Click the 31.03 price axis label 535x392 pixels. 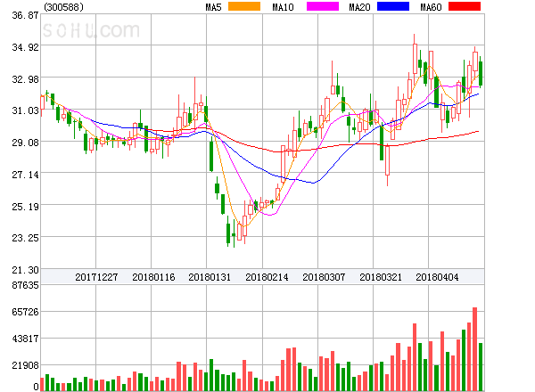click(x=25, y=110)
